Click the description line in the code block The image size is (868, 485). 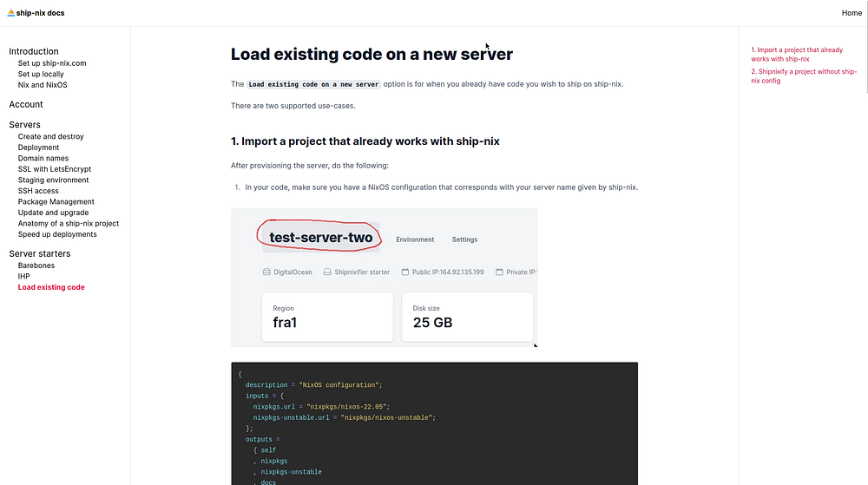click(314, 385)
